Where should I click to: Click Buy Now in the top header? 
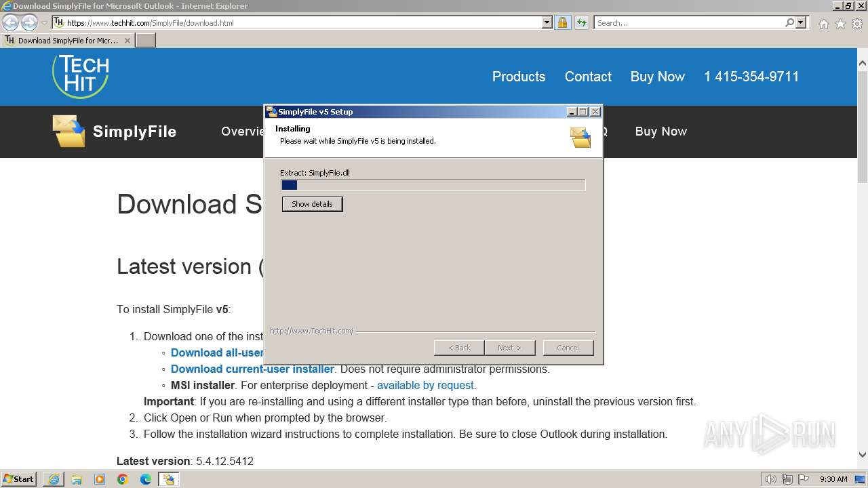[657, 77]
